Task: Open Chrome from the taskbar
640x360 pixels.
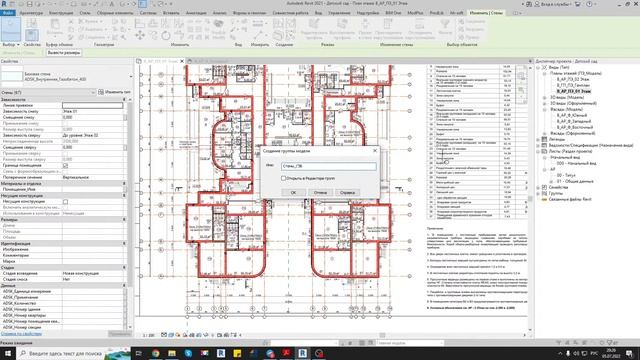Action: 156,353
